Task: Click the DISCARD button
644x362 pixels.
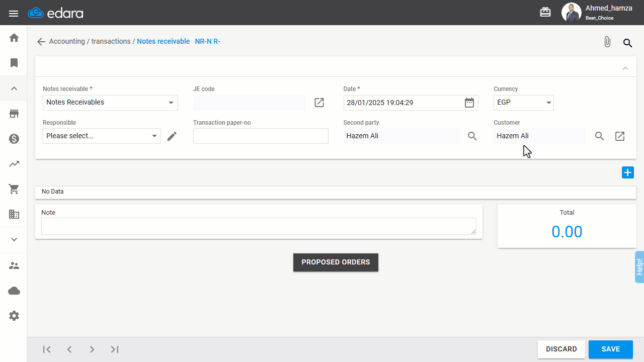Action: pos(561,349)
